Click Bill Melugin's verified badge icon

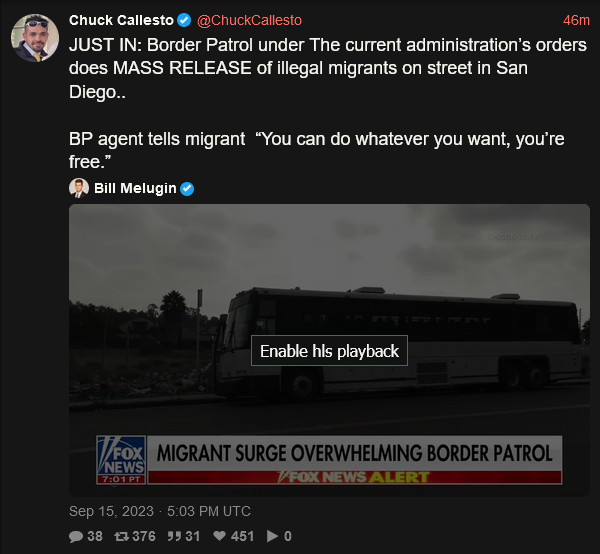coord(187,189)
